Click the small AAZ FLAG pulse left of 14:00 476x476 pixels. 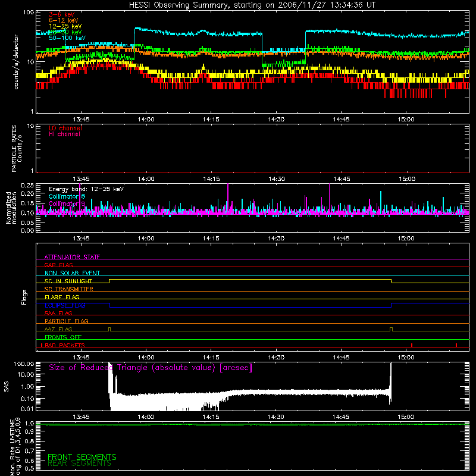tap(109, 329)
